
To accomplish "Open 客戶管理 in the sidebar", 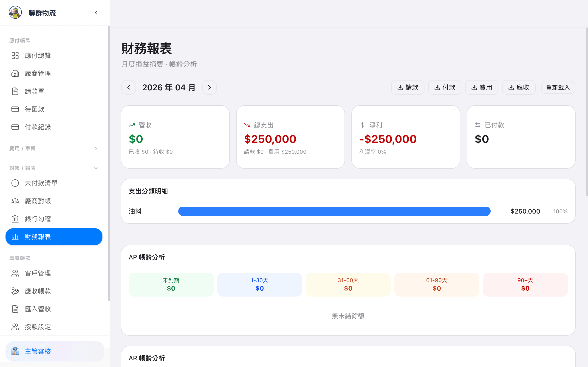I will tap(38, 273).
